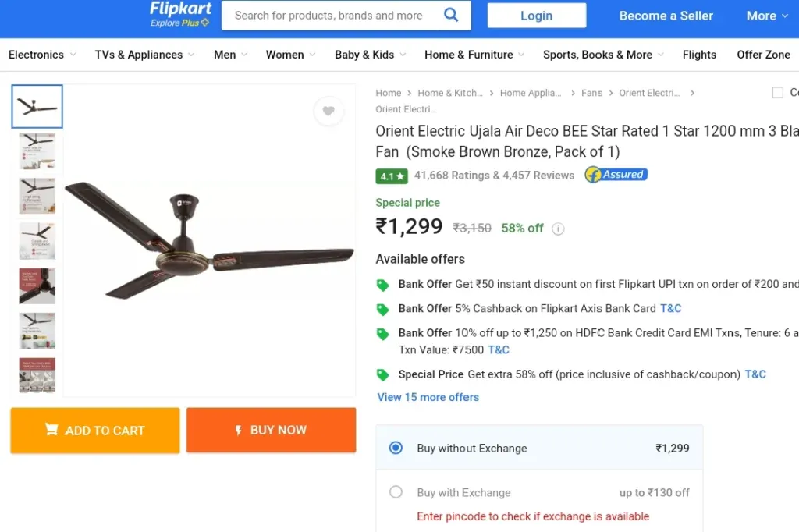The width and height of the screenshot is (799, 532).
Task: Select Buy with Exchange option
Action: 396,492
